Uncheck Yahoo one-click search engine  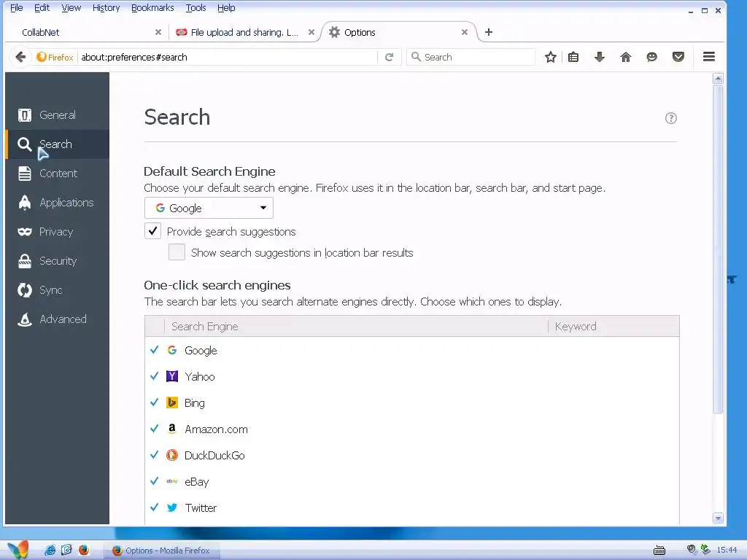pyautogui.click(x=155, y=376)
